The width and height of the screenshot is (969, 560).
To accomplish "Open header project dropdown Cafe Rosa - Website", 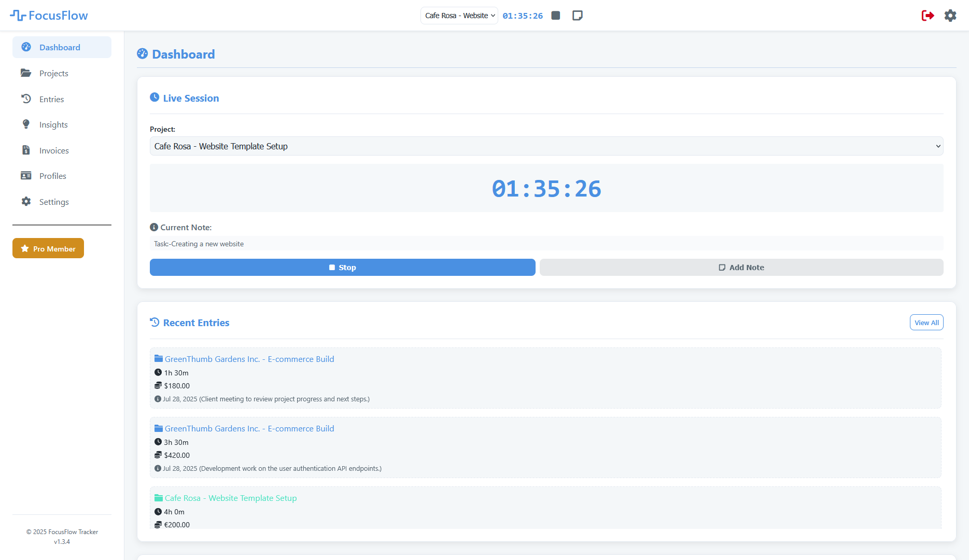I will [459, 16].
